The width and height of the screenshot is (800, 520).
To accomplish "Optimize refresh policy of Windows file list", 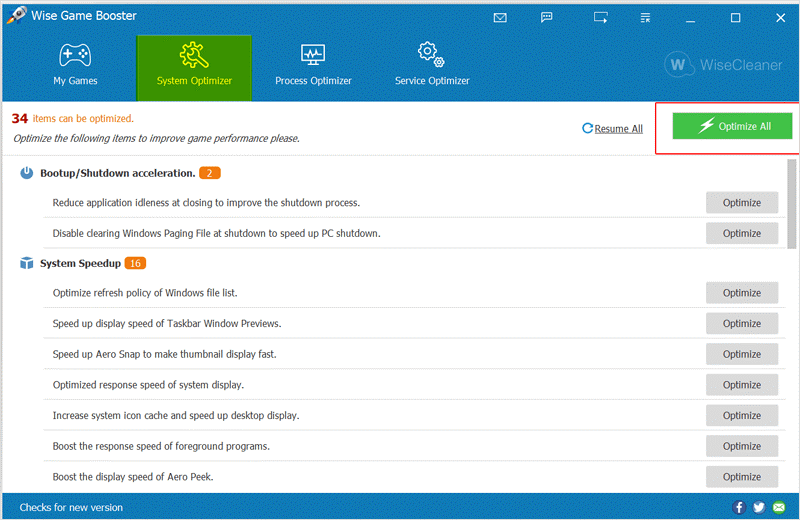I will (742, 293).
